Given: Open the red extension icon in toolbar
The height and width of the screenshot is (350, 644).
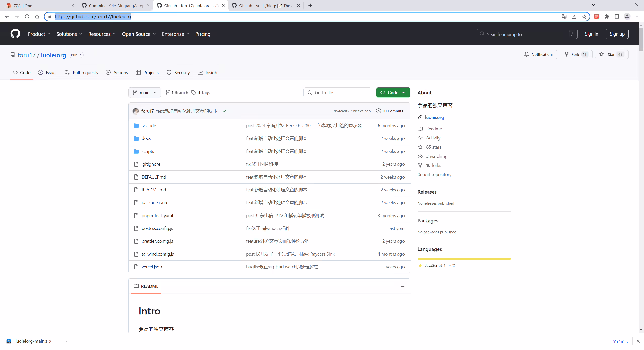Looking at the screenshot, I should (x=597, y=16).
